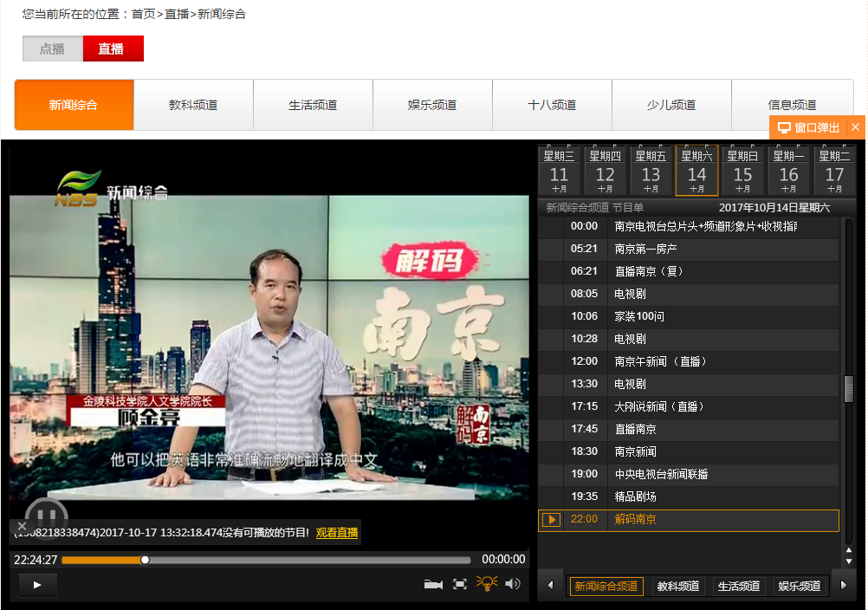
Task: Toggle the light bulb dim-lights icon
Action: (x=487, y=584)
